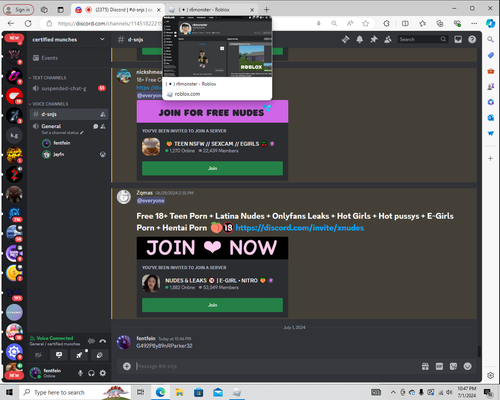Viewport: 500px width, 400px height.
Task: Collapse the VOICE CHANNELS category
Action: [48, 104]
